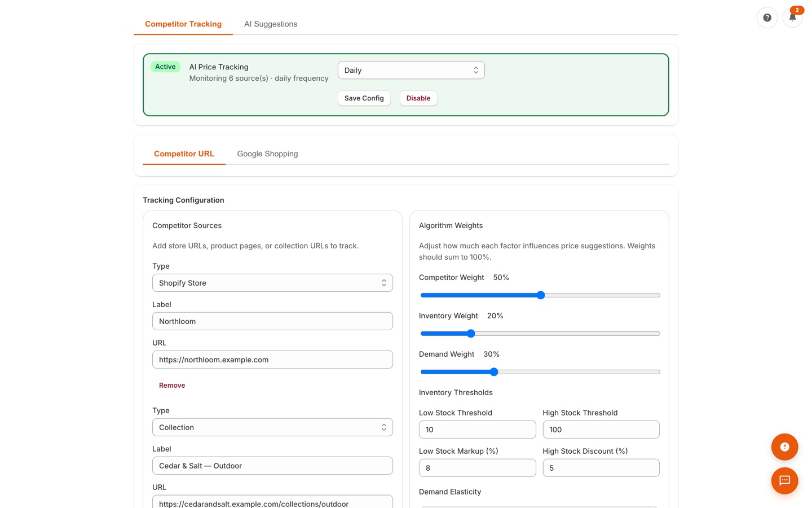This screenshot has width=812, height=508.
Task: Click the orange floating help button
Action: tap(784, 447)
